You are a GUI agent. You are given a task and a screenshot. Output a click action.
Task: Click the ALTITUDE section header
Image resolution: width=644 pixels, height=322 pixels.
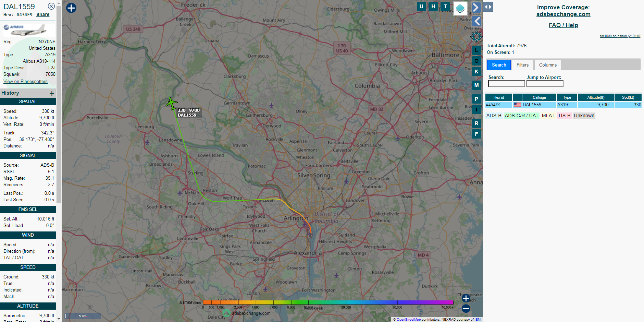tap(28, 306)
